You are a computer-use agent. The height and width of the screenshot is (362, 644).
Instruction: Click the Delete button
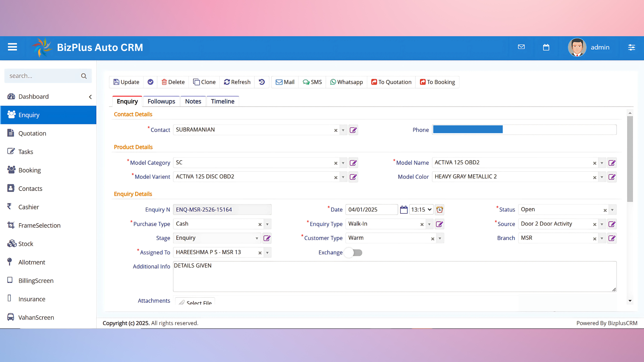pyautogui.click(x=173, y=82)
